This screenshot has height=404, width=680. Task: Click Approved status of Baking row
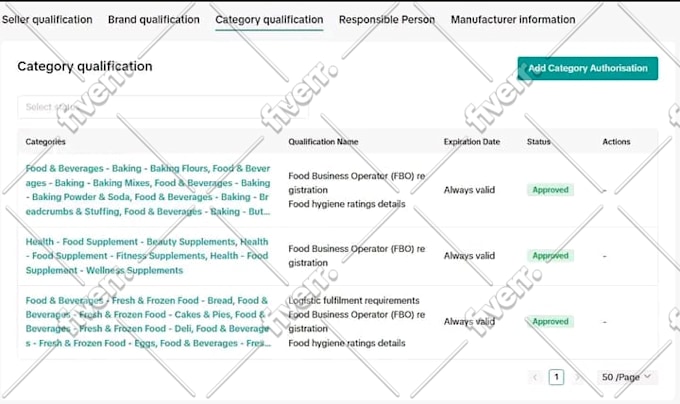(x=550, y=190)
